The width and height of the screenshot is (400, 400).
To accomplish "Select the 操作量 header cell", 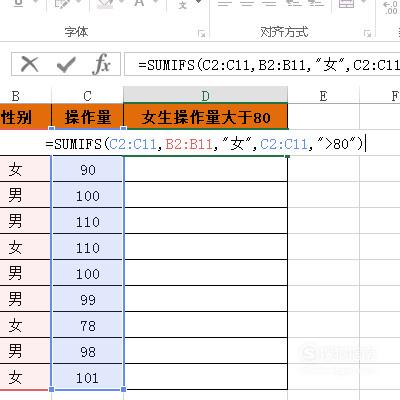I will coord(88,117).
